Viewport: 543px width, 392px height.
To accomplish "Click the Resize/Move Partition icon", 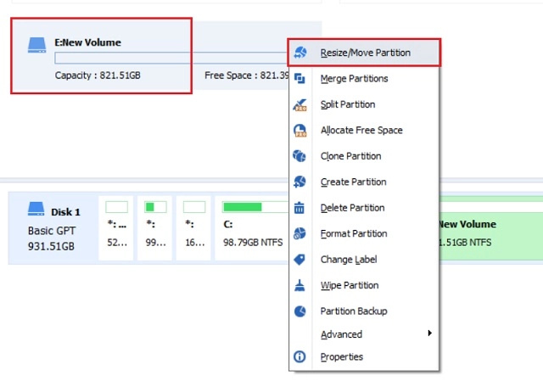I will 299,53.
